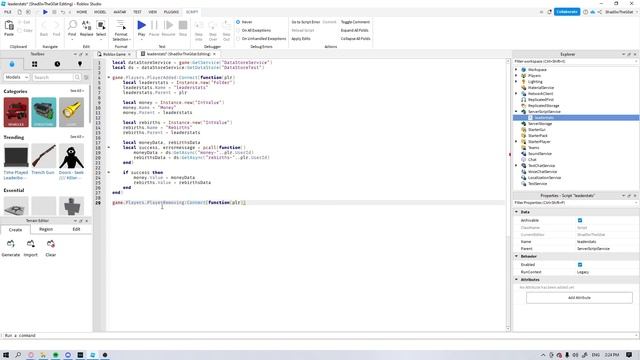Screen dimensions: 640x360
Task: Click the Explorer filter workspace field
Action: [576, 62]
